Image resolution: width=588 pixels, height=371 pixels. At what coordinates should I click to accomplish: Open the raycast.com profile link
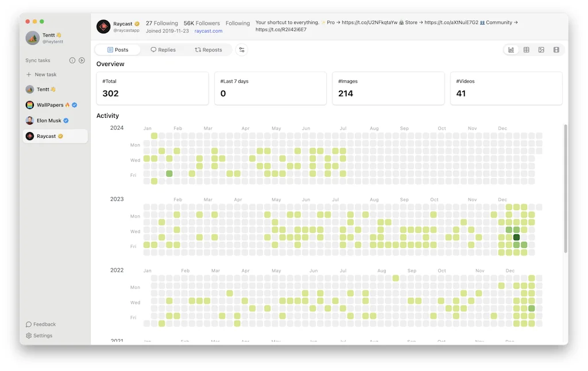pos(208,30)
